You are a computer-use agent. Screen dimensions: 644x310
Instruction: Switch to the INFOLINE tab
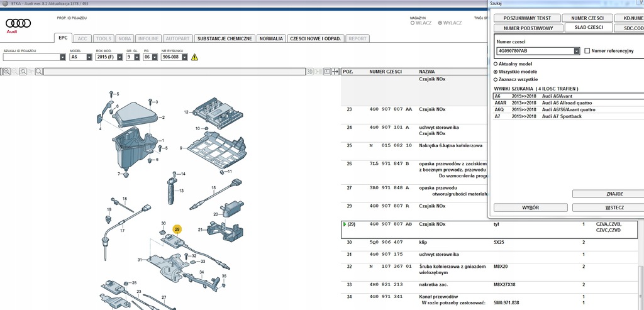point(148,38)
